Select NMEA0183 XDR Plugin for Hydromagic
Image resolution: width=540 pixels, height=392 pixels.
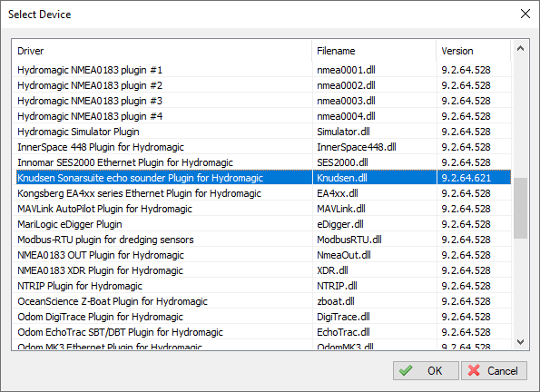click(x=264, y=270)
